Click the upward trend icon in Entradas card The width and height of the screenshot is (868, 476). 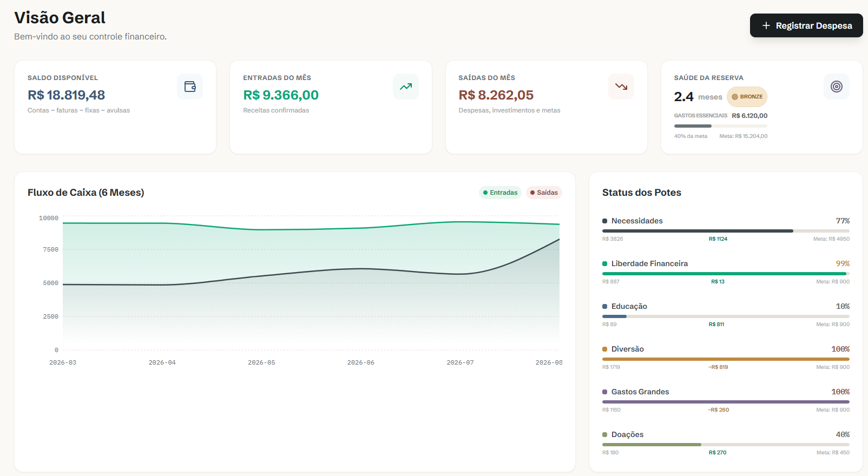(x=406, y=87)
